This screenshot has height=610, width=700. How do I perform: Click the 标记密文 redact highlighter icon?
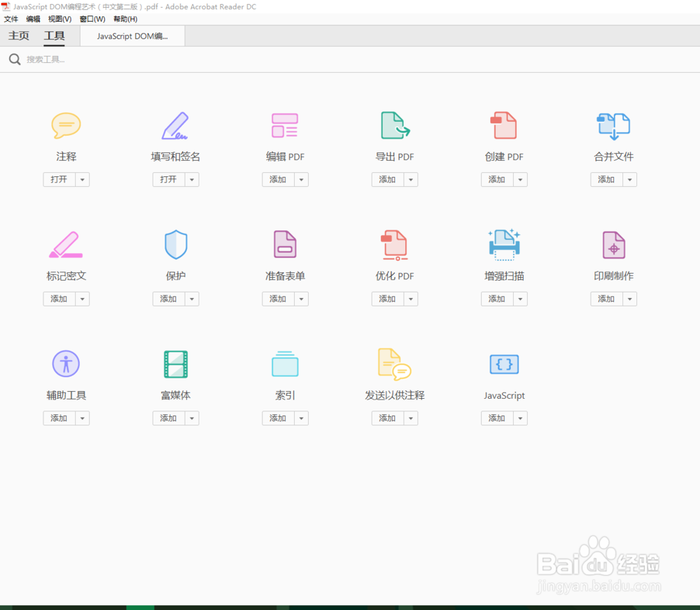(x=66, y=245)
